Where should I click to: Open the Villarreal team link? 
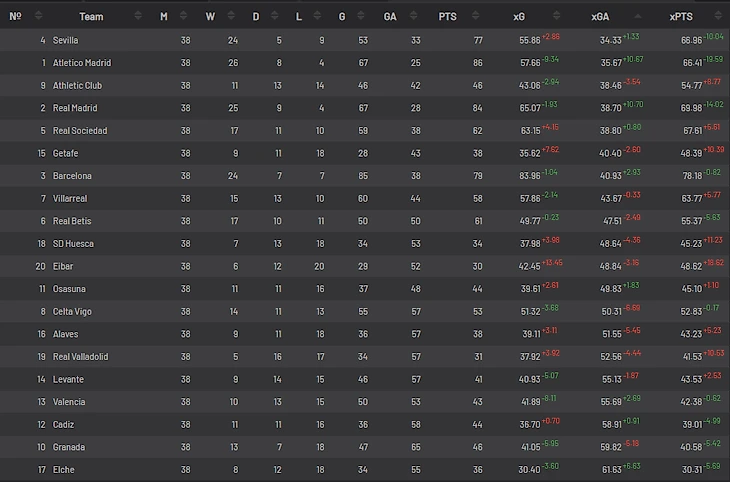70,198
